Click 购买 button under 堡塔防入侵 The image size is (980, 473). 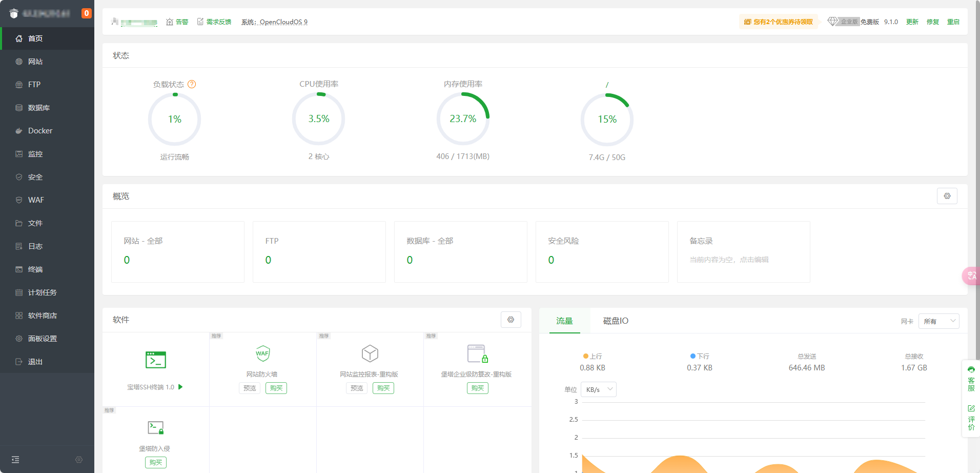tap(156, 463)
